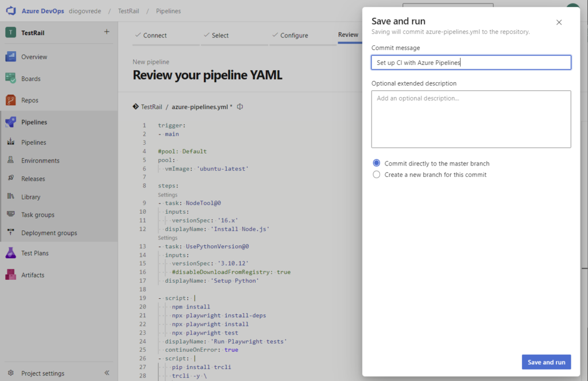Open Repos from the sidebar
The width and height of the screenshot is (588, 381).
click(x=29, y=100)
